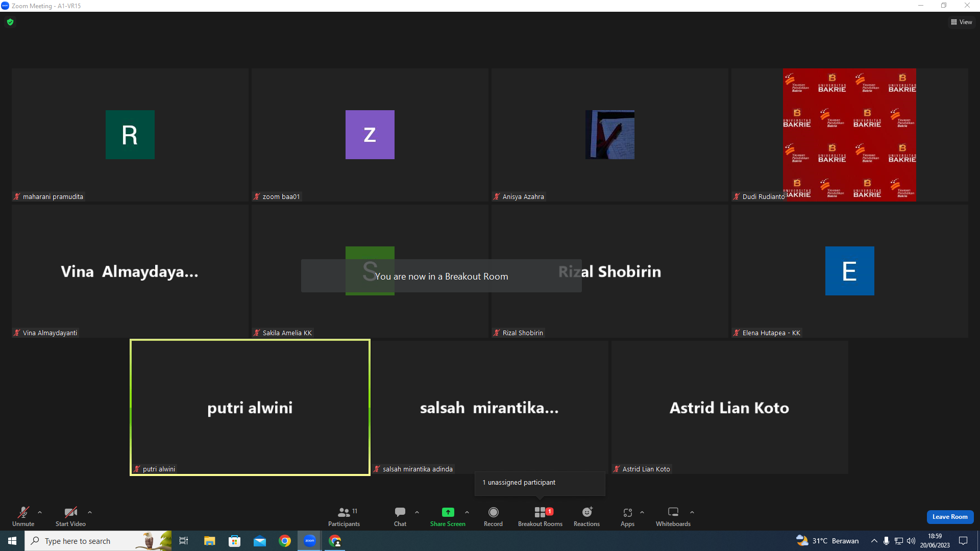Open the Chat panel
Viewport: 980px width, 551px height.
400,516
